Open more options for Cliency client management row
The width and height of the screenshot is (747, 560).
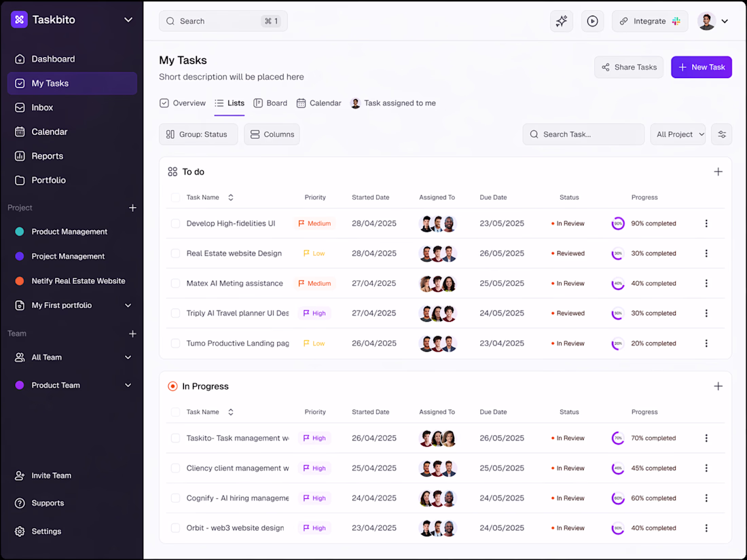point(706,468)
